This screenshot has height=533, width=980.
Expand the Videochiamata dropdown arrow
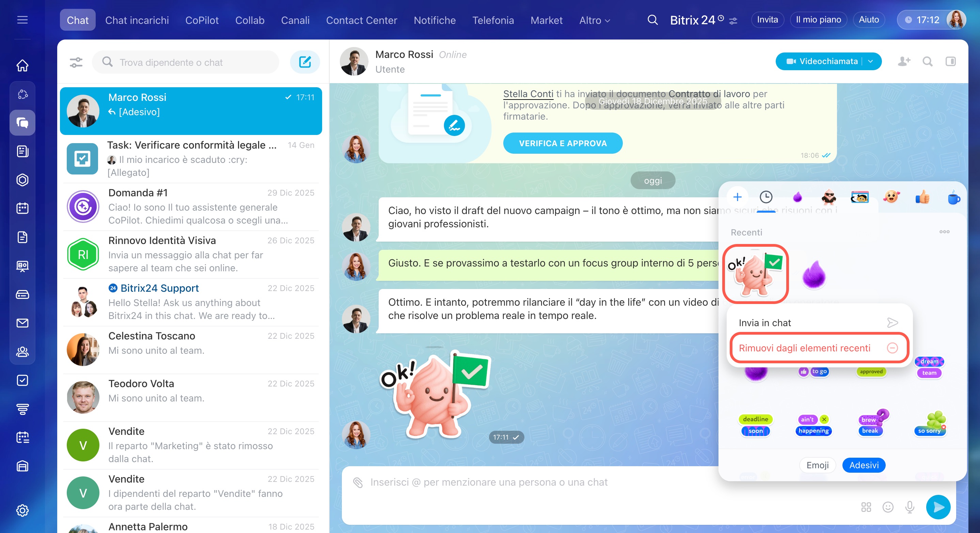pos(870,61)
